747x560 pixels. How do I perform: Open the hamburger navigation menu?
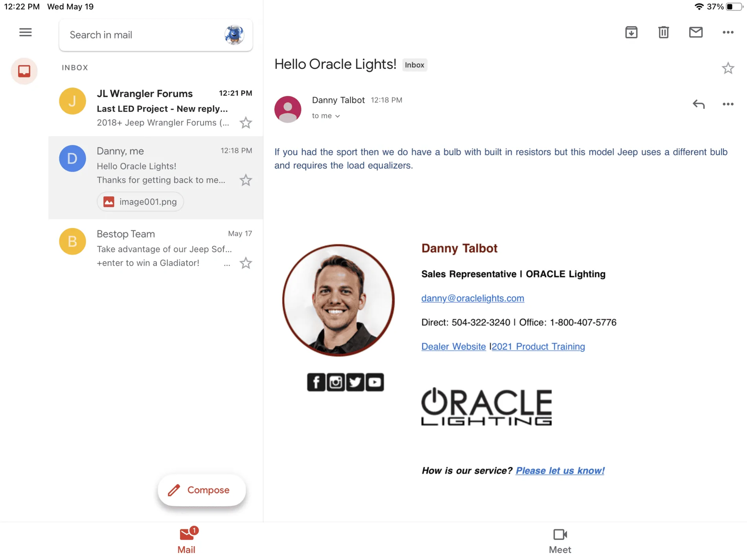pyautogui.click(x=26, y=32)
